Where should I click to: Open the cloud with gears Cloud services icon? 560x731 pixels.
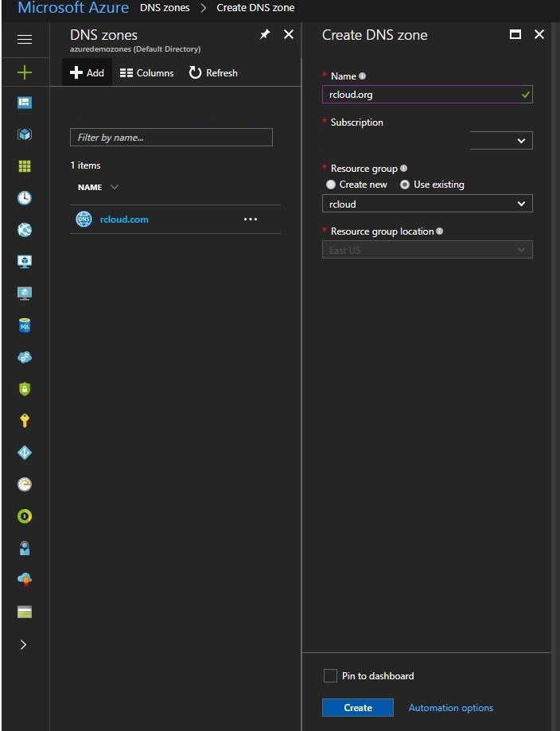pos(24,357)
